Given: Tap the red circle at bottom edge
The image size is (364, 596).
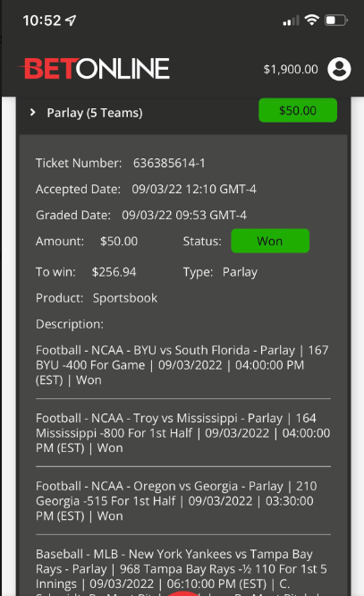Looking at the screenshot, I should tap(183, 593).
